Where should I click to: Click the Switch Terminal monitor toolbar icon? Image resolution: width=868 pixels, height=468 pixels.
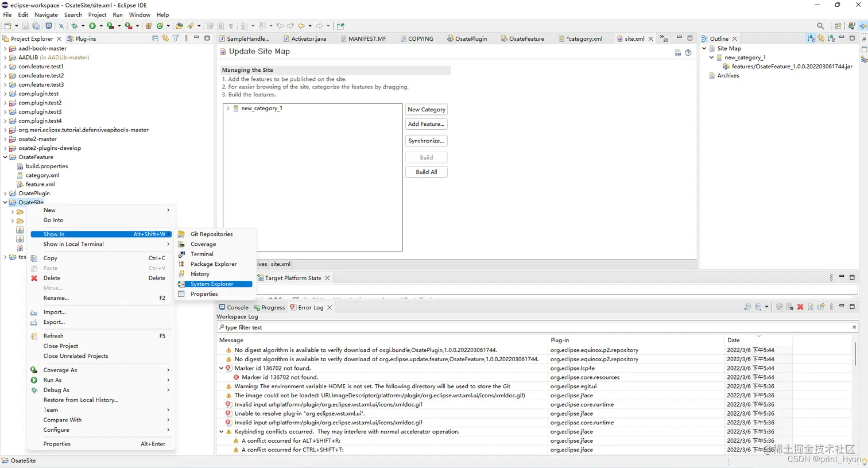click(49, 26)
